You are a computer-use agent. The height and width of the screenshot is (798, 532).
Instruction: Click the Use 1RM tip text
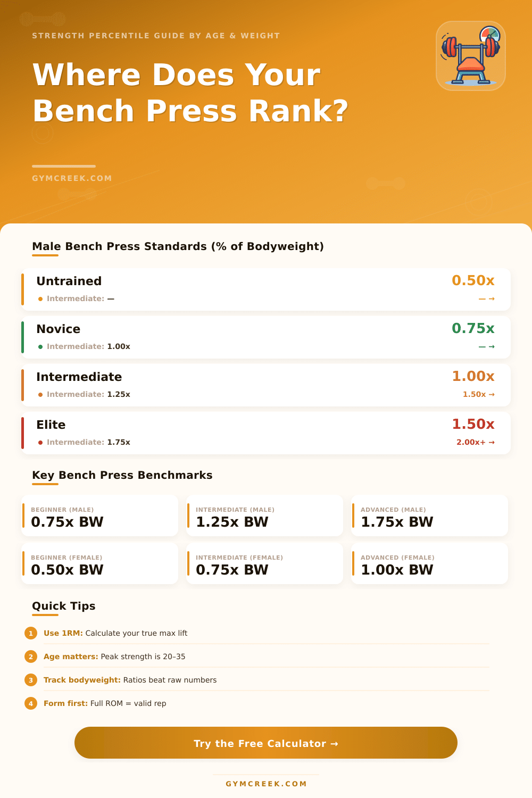click(115, 633)
